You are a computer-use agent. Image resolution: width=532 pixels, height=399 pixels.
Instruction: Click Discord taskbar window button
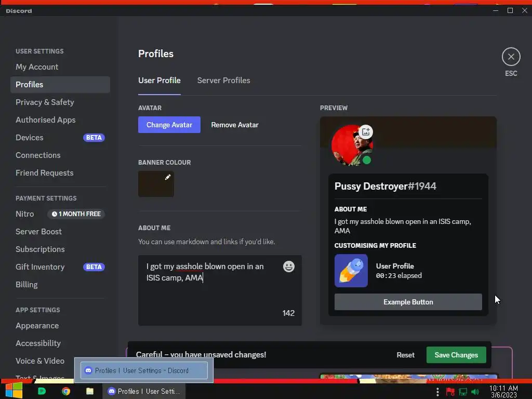tap(144, 391)
